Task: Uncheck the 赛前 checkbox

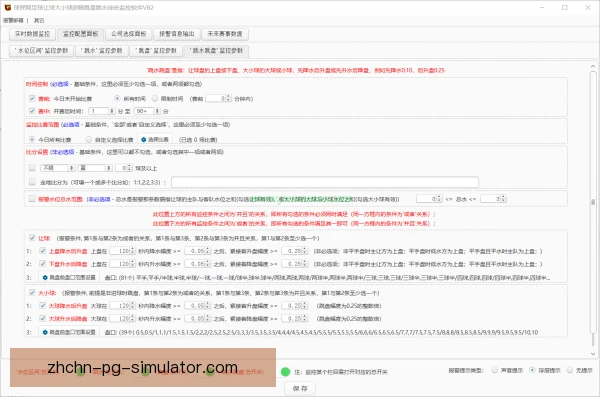Action: [x=32, y=98]
